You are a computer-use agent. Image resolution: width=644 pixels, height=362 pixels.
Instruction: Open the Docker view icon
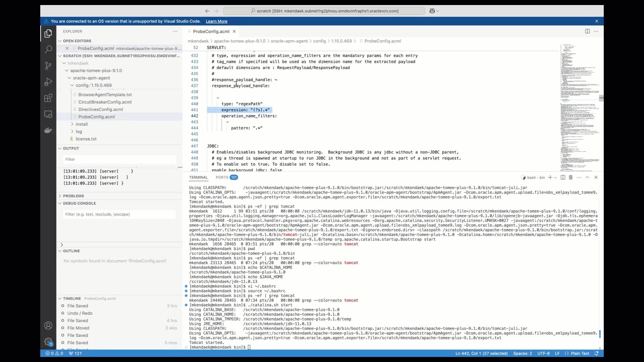48,130
